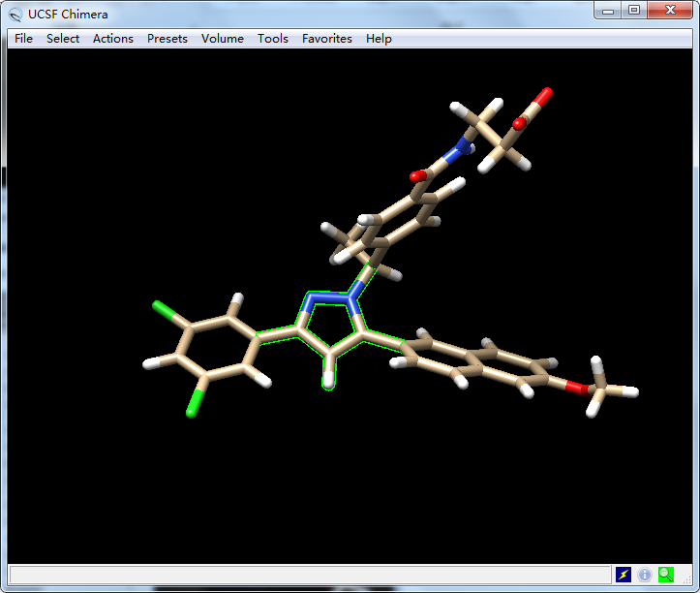Open the green magnifier selection inspector

(x=666, y=575)
